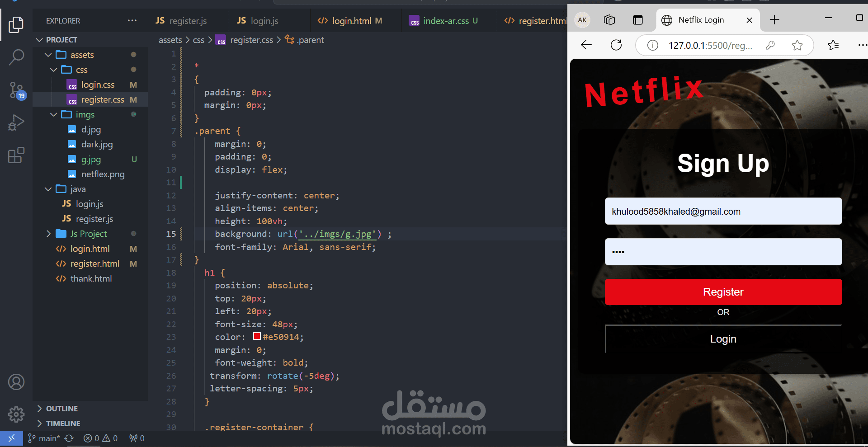Screen dimensions: 868x447
Task: Open register.html in the Explorer
Action: [90, 263]
